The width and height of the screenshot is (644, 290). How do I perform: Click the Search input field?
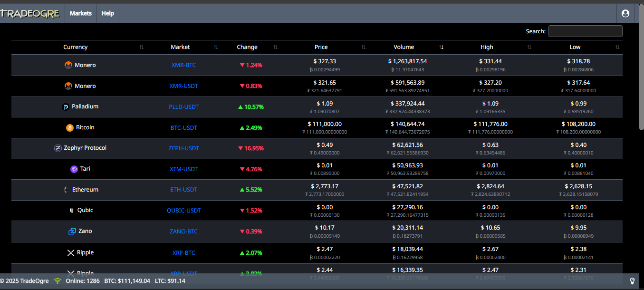585,31
